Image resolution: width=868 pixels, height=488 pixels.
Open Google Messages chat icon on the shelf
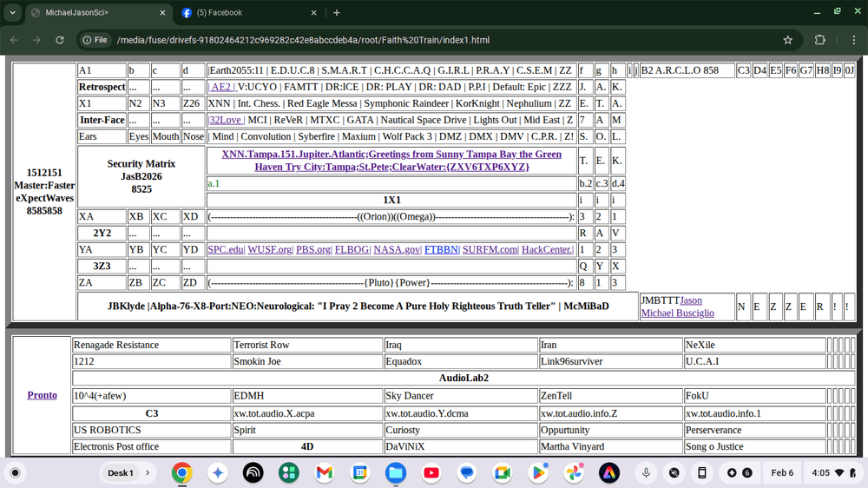coord(467,473)
